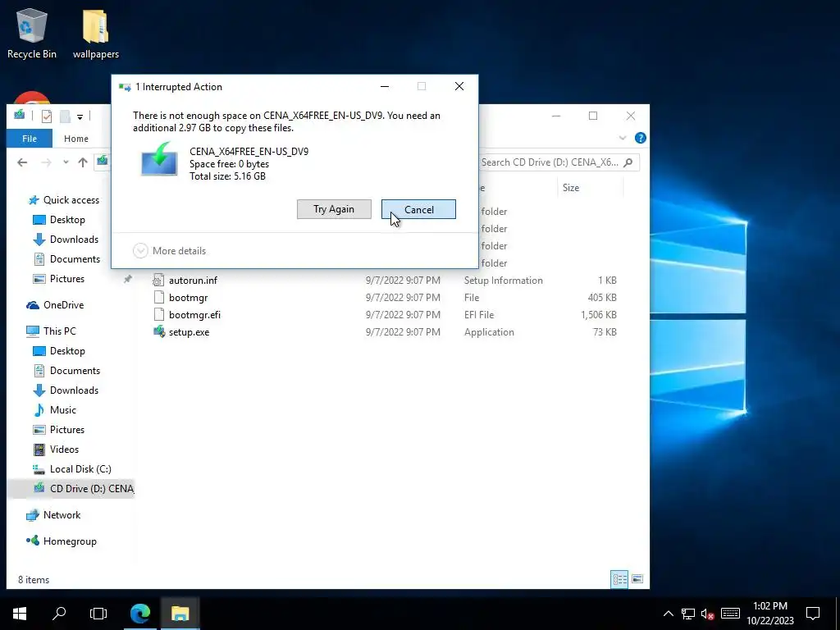Open the wallpapers folder on desktop

[95, 34]
